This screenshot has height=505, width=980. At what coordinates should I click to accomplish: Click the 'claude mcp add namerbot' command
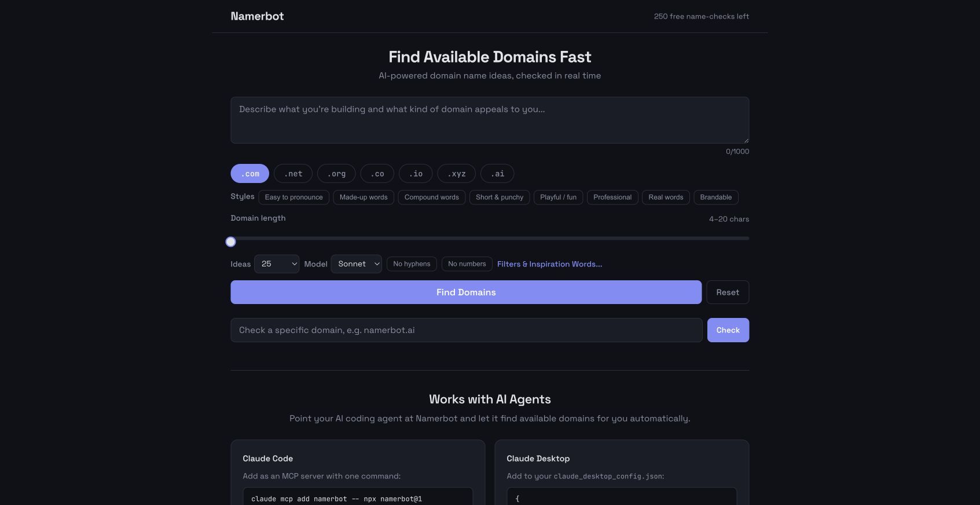click(x=337, y=499)
